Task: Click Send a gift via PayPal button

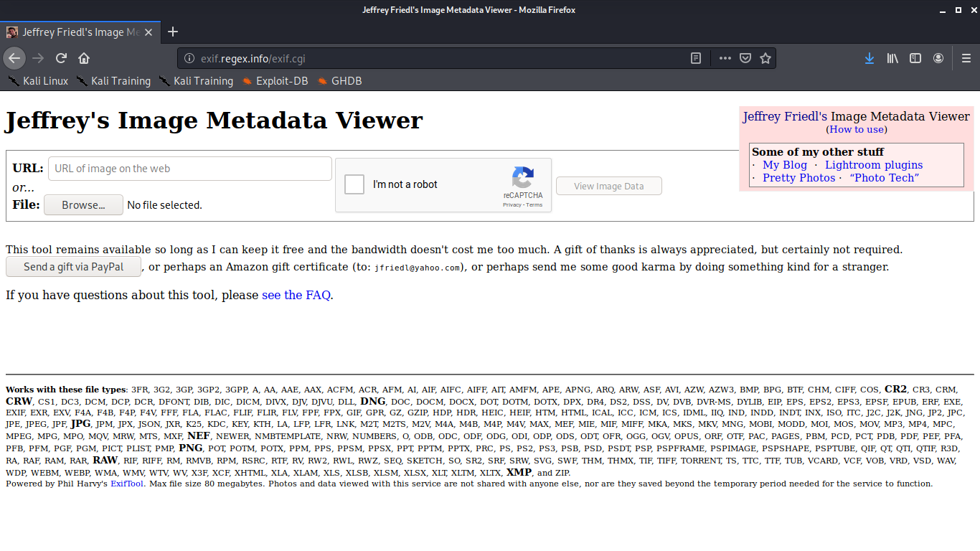Action: point(73,267)
